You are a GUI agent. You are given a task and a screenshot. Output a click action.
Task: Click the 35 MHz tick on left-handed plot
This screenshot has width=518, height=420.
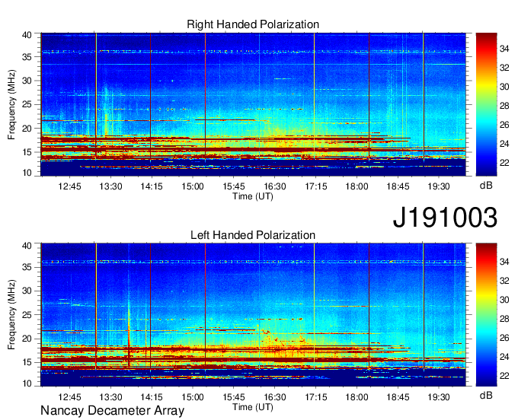[27, 267]
